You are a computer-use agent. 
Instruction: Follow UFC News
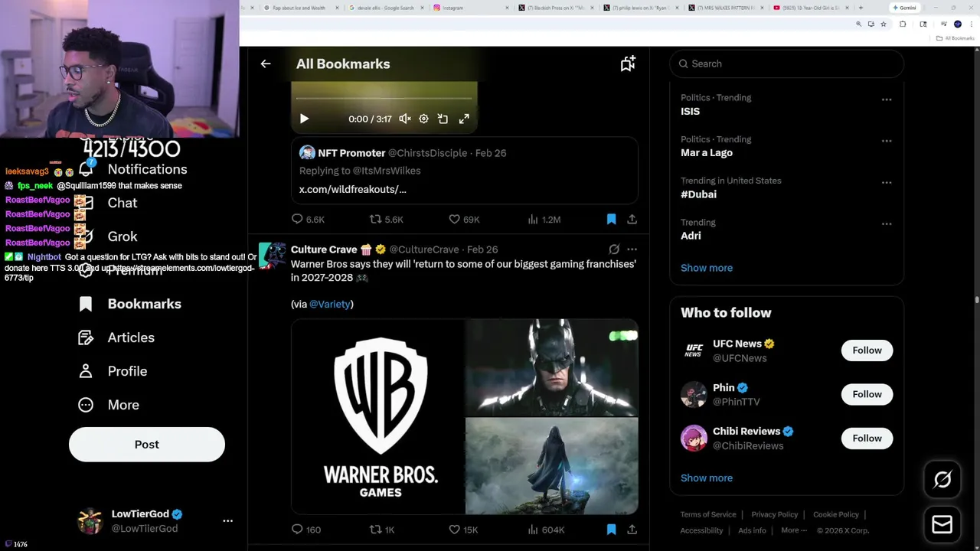pyautogui.click(x=867, y=350)
